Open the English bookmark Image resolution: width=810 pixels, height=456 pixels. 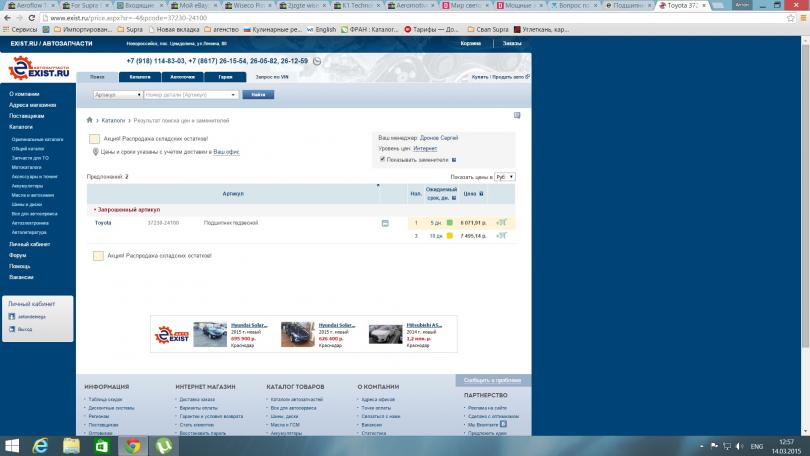pyautogui.click(x=321, y=29)
